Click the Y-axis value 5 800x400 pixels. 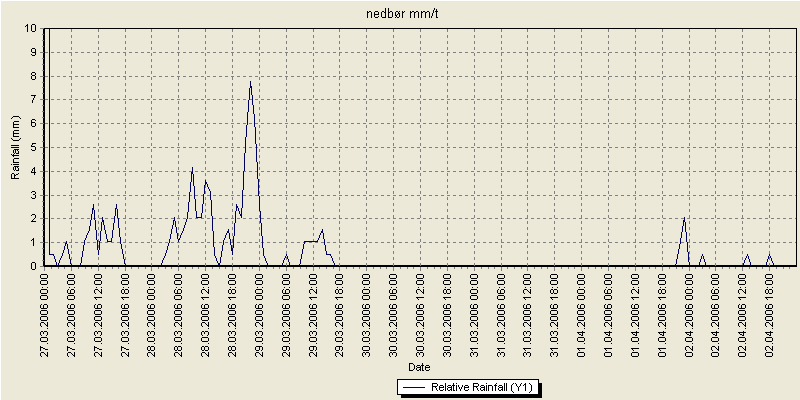tap(34, 147)
